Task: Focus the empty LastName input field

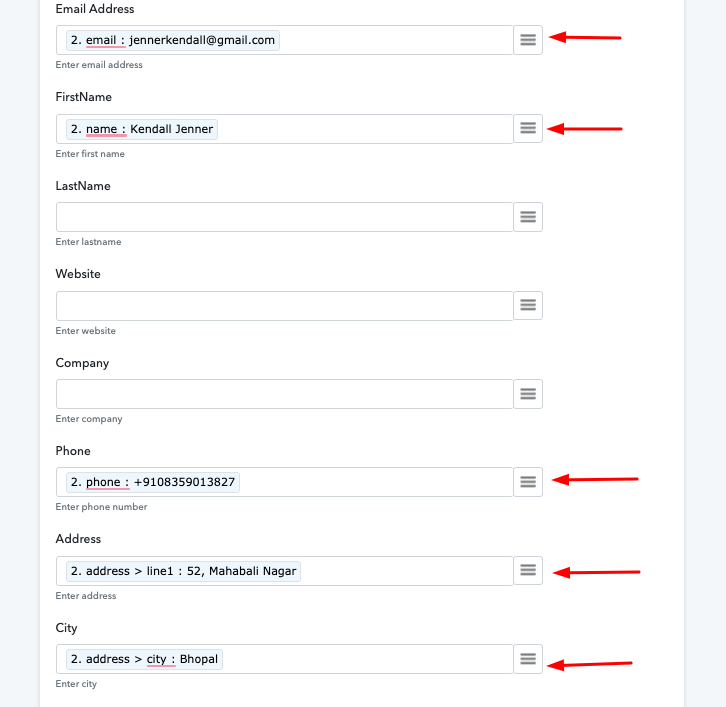Action: coord(285,217)
